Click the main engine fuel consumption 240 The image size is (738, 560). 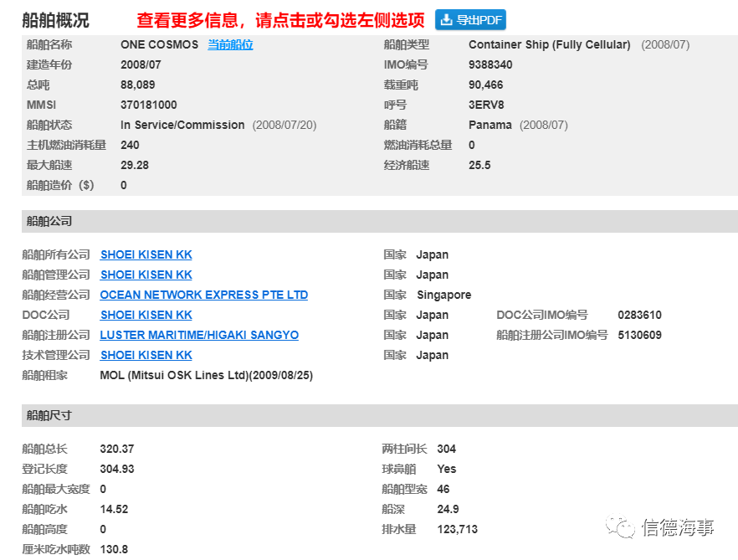[130, 145]
